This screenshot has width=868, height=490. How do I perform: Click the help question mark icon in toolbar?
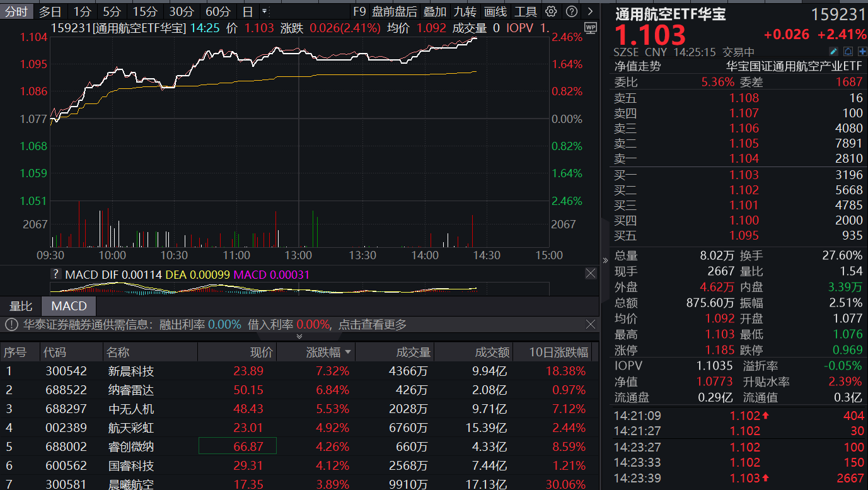click(572, 11)
